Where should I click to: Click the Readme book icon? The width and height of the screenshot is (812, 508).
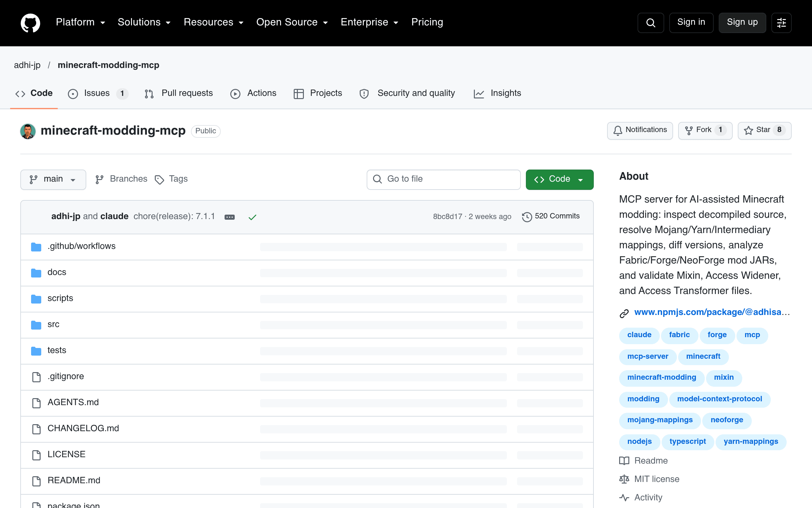click(x=624, y=461)
